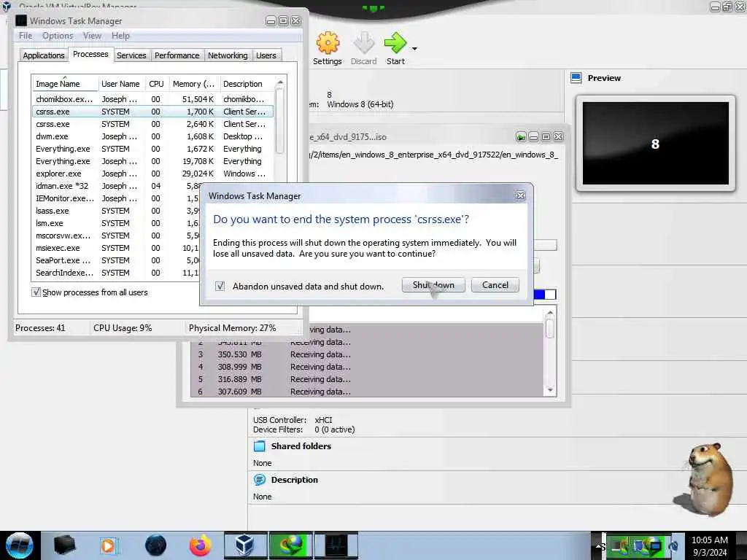Open the Help menu in Task Manager

coord(120,36)
